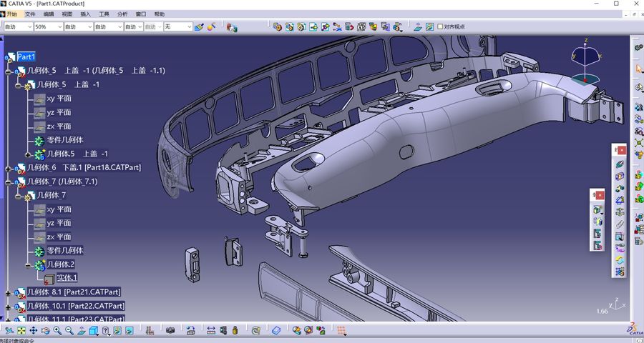Select the Rotate view tool
Viewport: 644px width, 343px height.
46,330
